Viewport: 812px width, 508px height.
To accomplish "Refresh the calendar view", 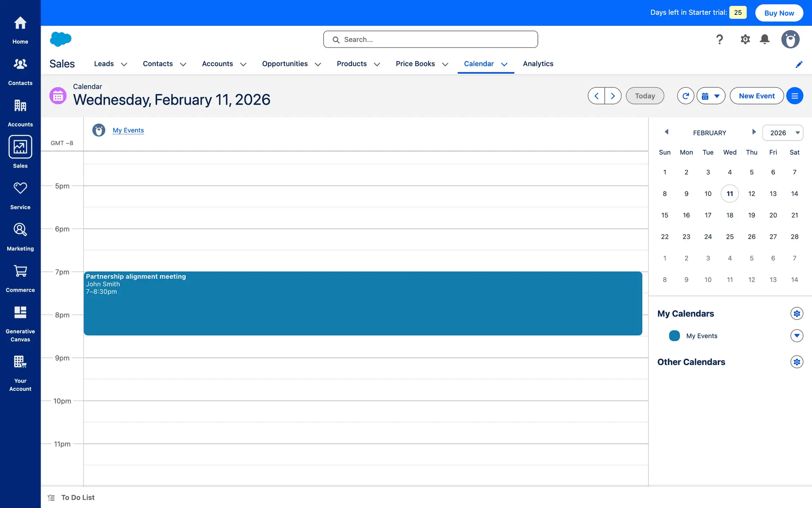I will 686,96.
